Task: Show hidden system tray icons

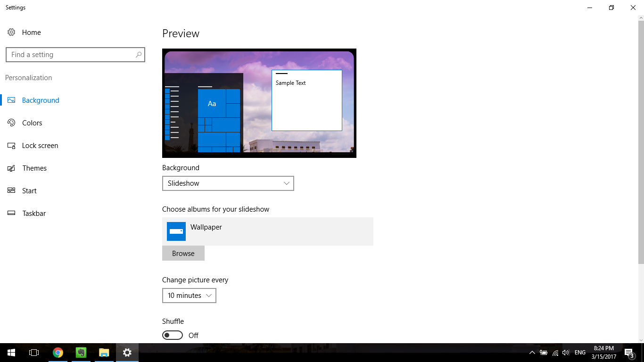Action: point(532,353)
